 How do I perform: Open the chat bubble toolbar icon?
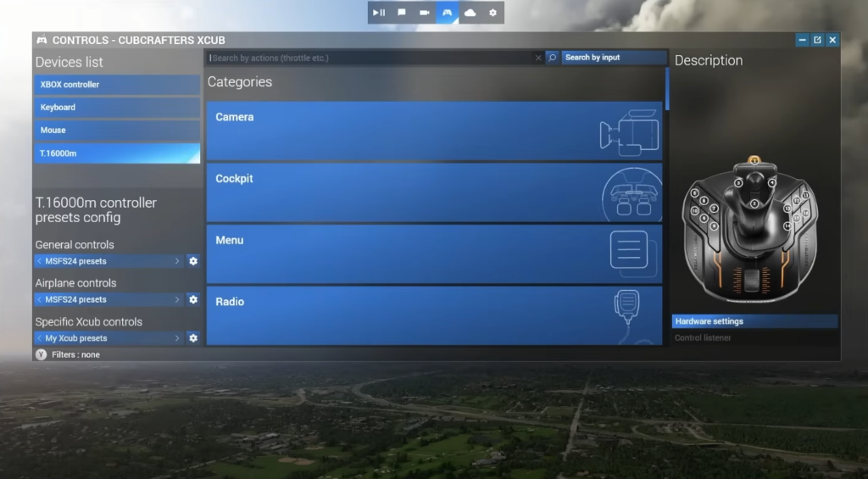tap(402, 13)
